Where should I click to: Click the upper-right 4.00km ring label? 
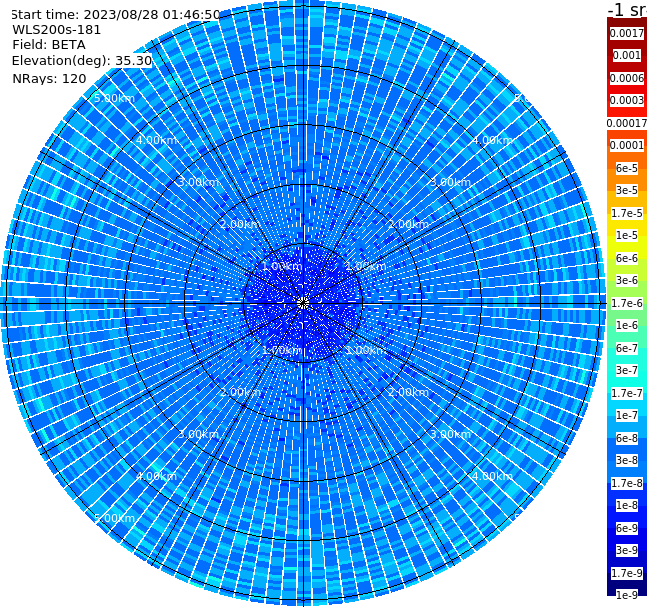pos(492,140)
